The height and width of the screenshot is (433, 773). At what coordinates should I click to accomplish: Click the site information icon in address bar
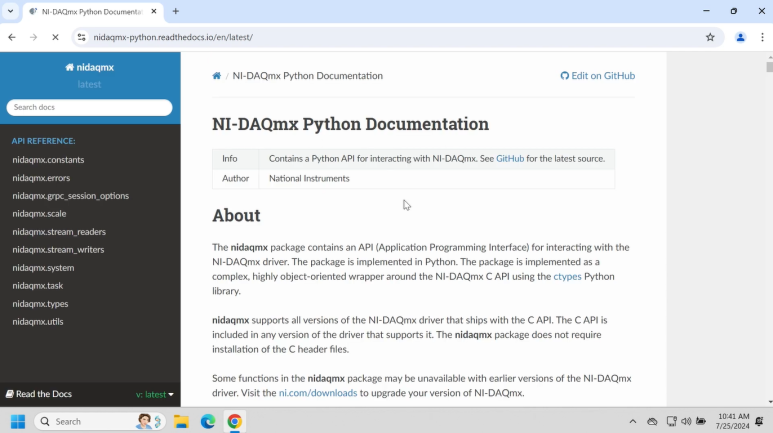click(81, 37)
